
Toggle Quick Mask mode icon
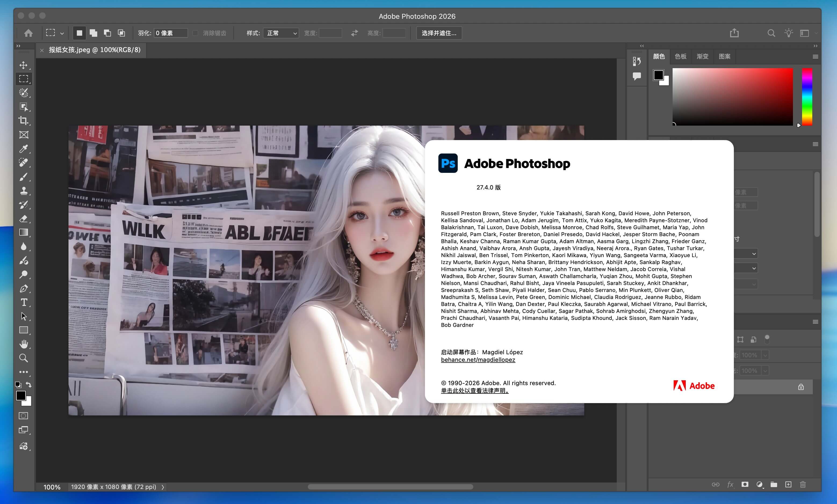click(23, 416)
